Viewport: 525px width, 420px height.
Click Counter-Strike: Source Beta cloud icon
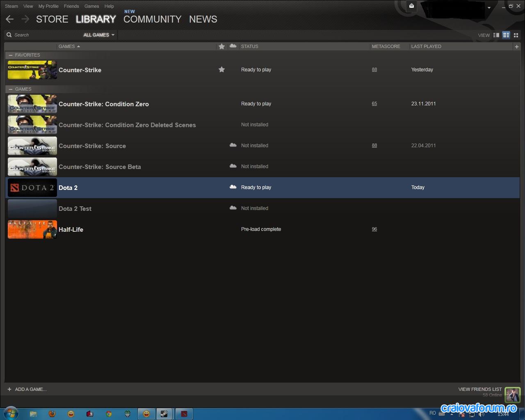(x=233, y=166)
